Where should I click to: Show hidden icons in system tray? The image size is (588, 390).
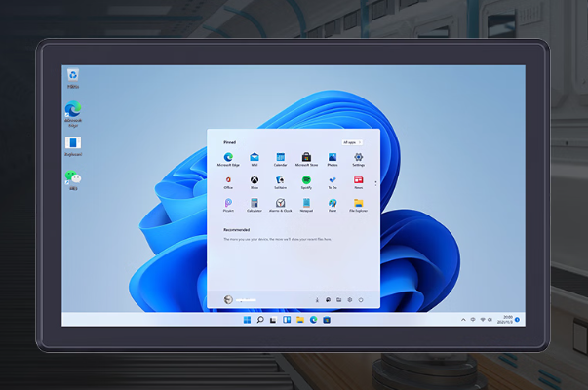tap(463, 319)
